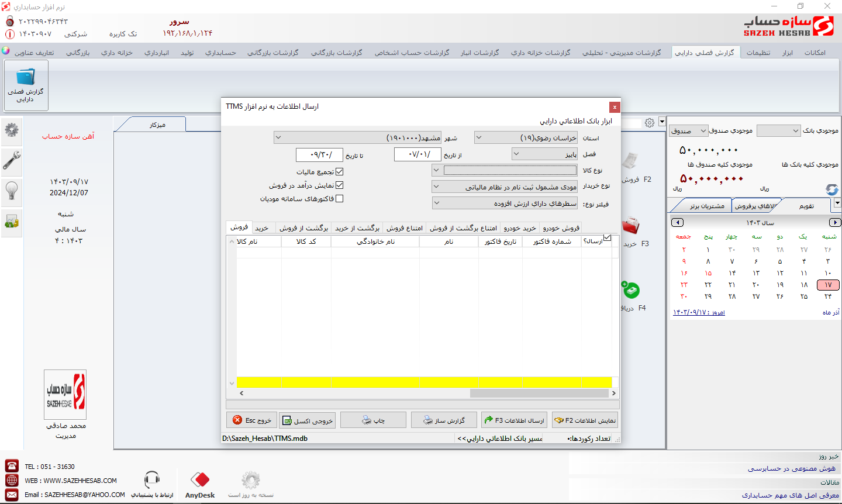Open هوش مصنوعی در حسابرسی news link
Screen dimensions: 842x504
click(791, 468)
